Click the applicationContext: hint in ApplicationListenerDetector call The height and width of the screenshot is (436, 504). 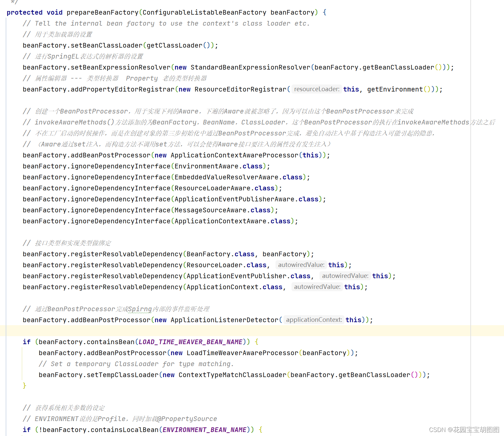click(x=313, y=320)
